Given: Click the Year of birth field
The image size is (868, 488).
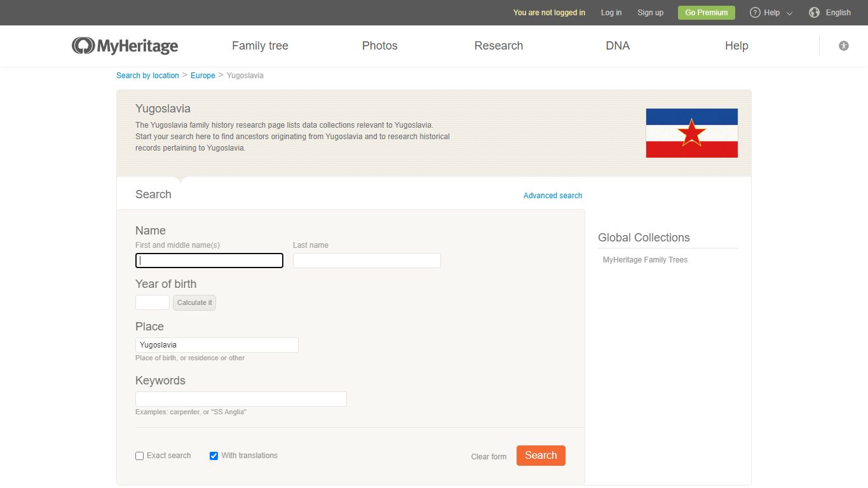Looking at the screenshot, I should [153, 302].
